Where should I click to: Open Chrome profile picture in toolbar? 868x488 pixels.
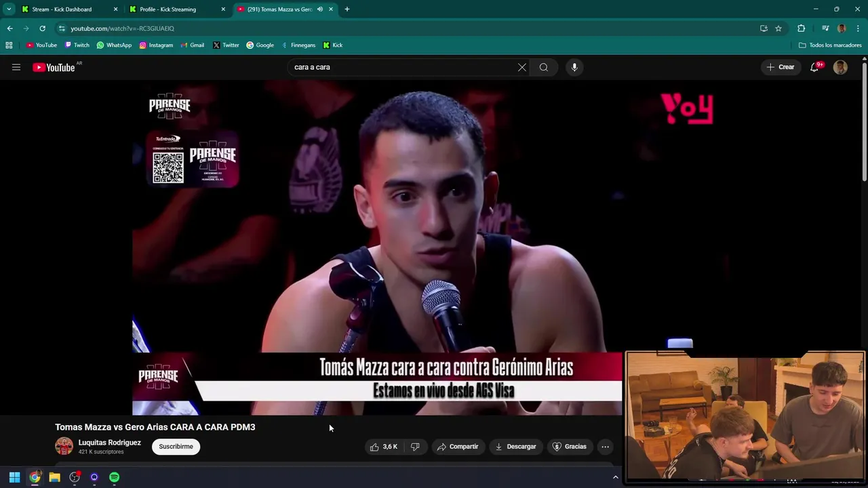pos(842,28)
